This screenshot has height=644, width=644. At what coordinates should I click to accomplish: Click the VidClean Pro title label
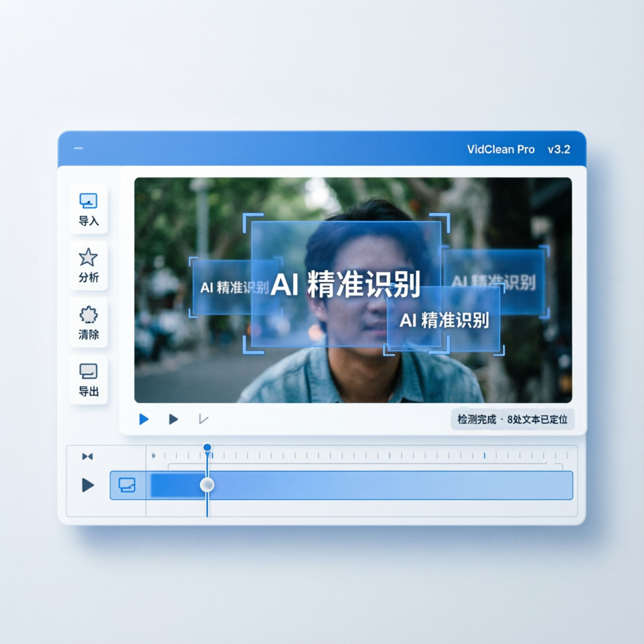click(500, 149)
